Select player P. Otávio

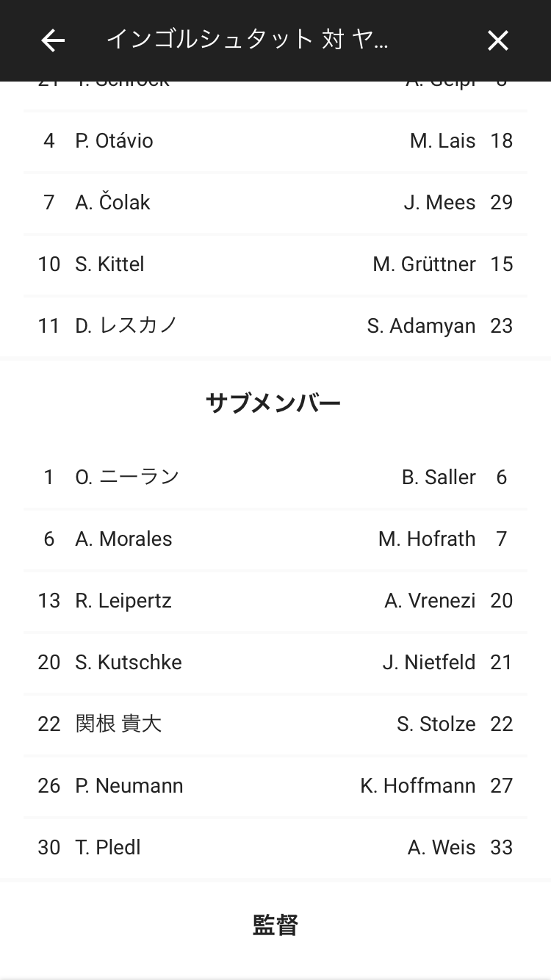pos(114,141)
